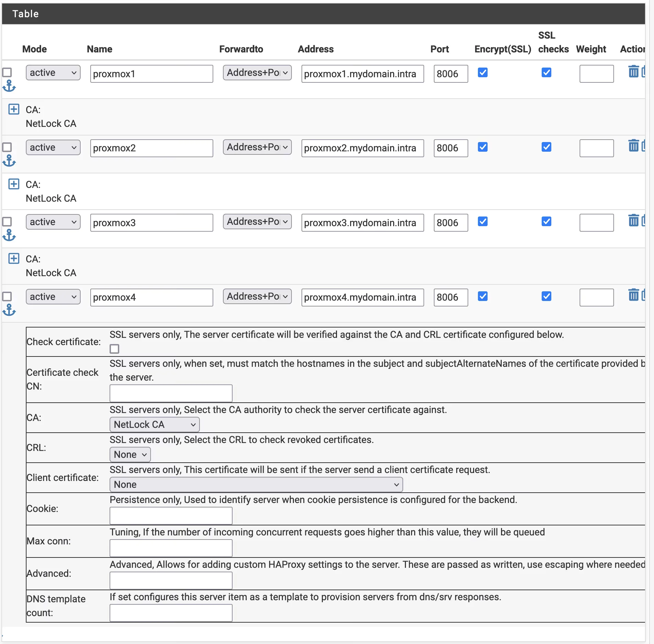Image resolution: width=654 pixels, height=644 pixels.
Task: Enable the Check certificate checkbox
Action: [x=114, y=349]
